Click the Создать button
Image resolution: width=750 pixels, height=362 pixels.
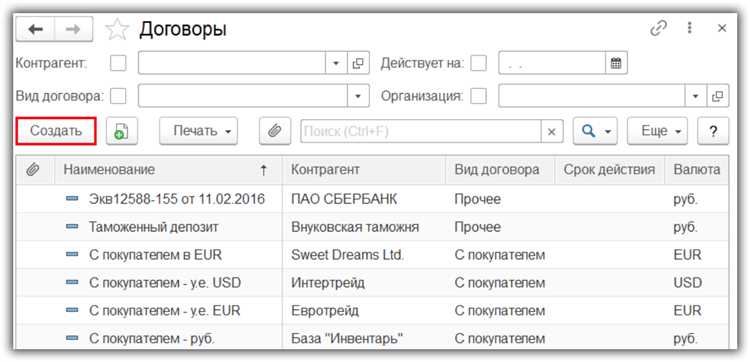coord(56,131)
